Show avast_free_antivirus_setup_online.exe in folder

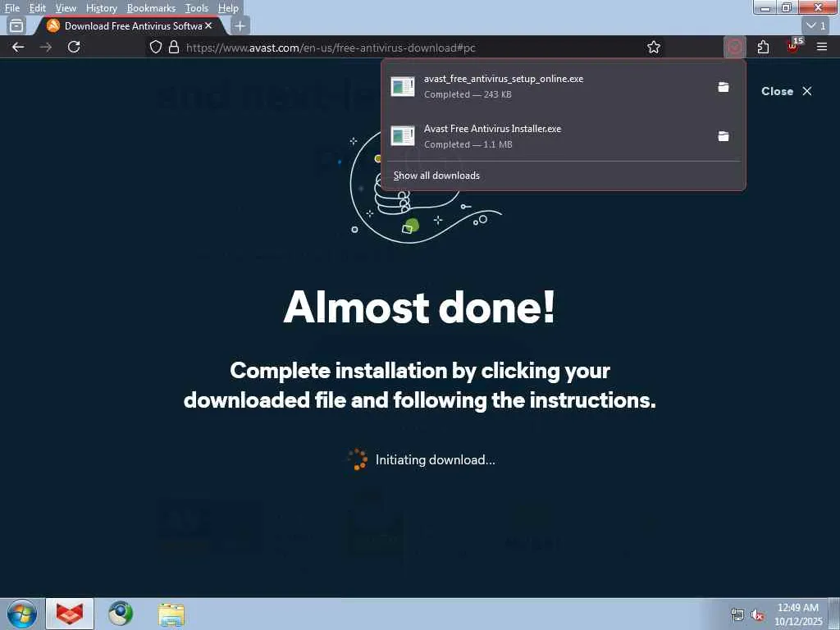tap(724, 87)
